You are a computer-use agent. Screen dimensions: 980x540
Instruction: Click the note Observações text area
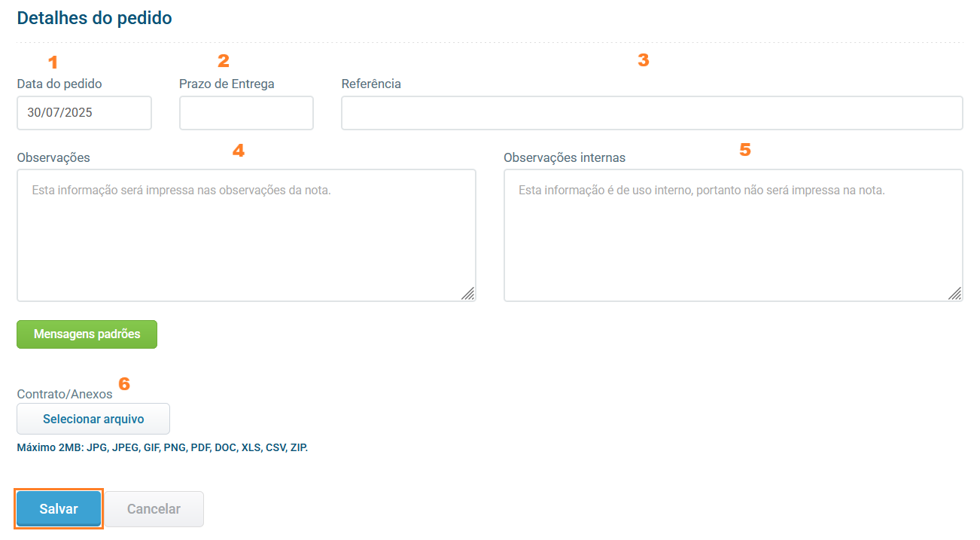click(246, 235)
